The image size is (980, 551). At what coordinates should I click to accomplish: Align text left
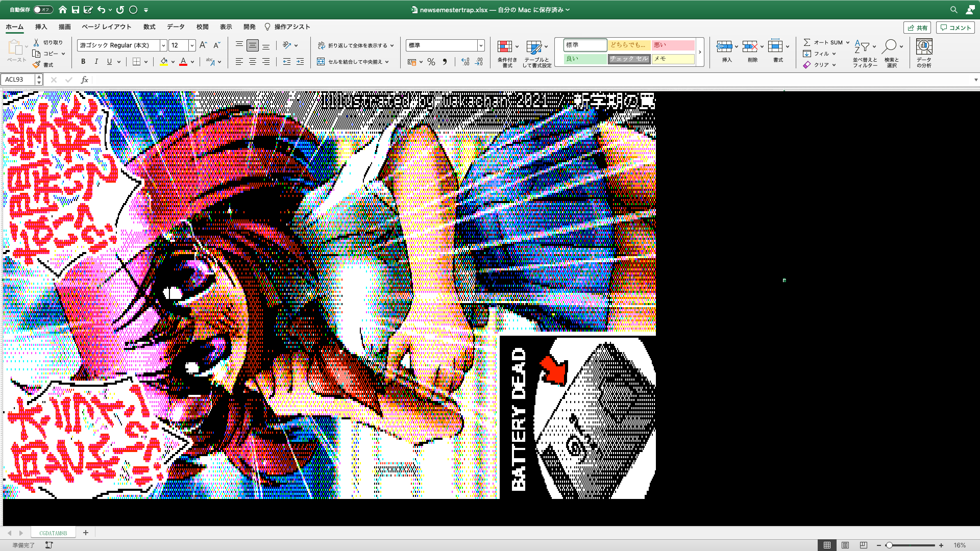(x=239, y=62)
